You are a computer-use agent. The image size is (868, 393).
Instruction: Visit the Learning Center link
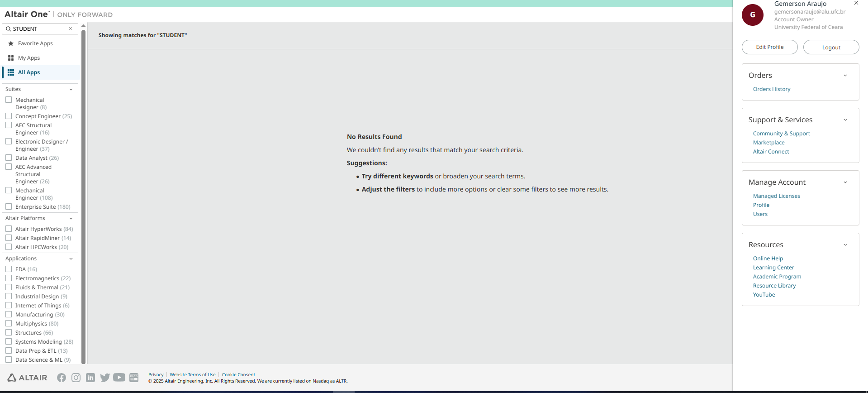pos(773,268)
